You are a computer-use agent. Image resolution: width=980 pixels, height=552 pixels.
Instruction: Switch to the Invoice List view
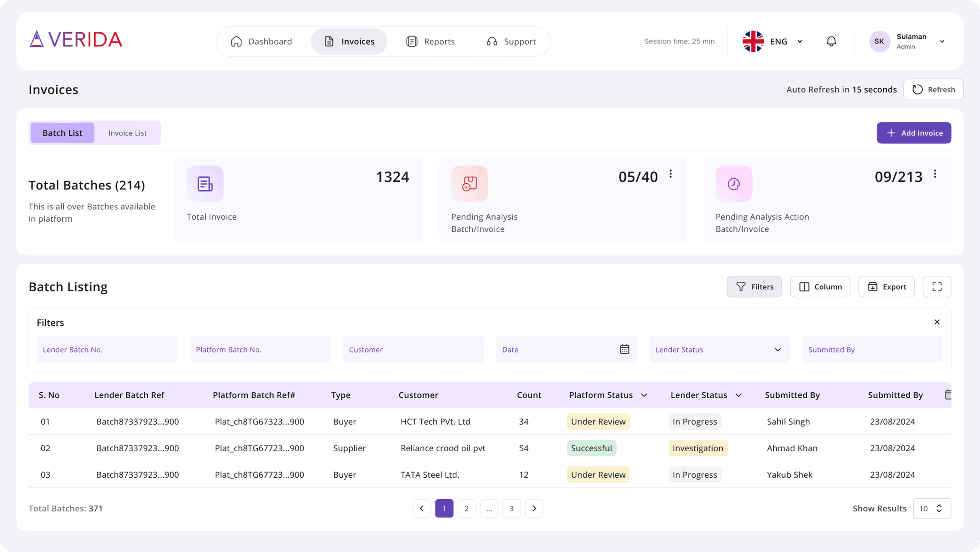point(127,133)
